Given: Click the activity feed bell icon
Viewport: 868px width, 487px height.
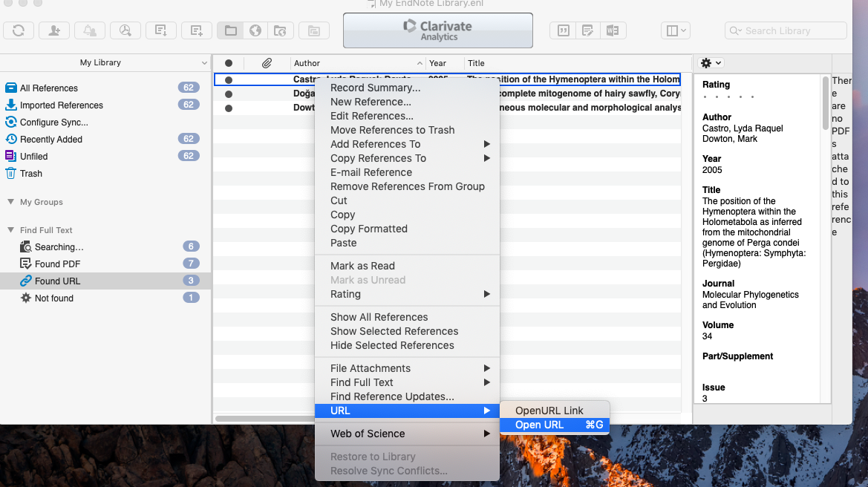Looking at the screenshot, I should 90,30.
